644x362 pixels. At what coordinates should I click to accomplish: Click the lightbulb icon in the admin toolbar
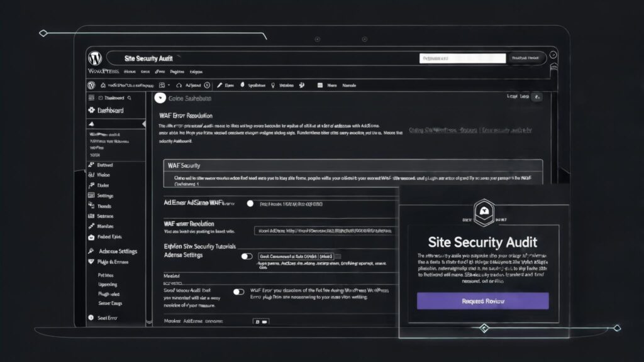point(273,85)
